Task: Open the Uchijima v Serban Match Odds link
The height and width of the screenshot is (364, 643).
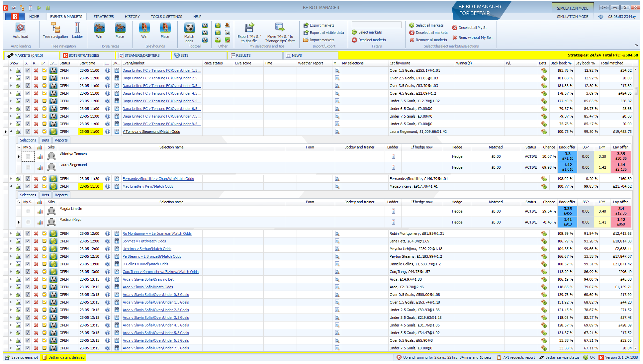Action: [x=147, y=249]
